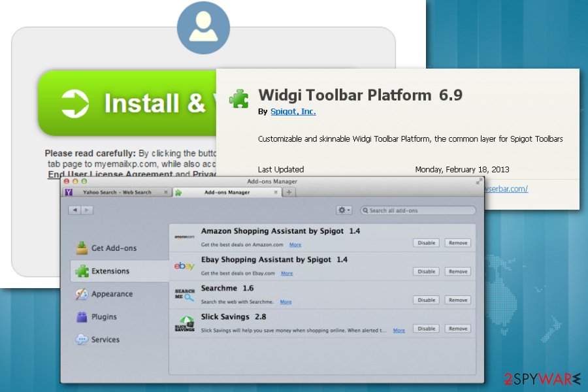
Task: Switch to Yahoo Search - Web Search tab
Action: (117, 193)
